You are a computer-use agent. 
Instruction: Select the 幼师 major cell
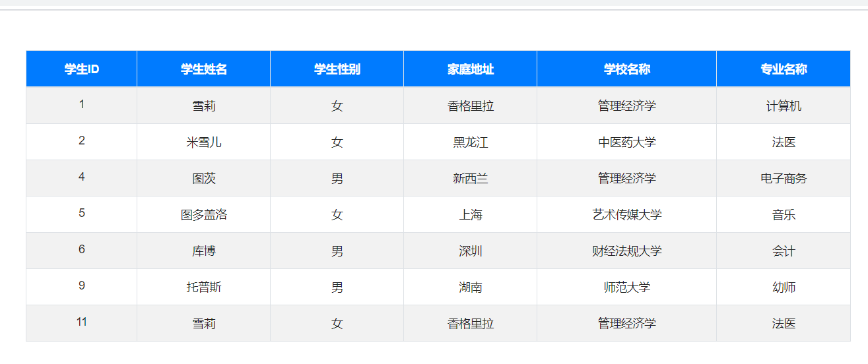(784, 287)
